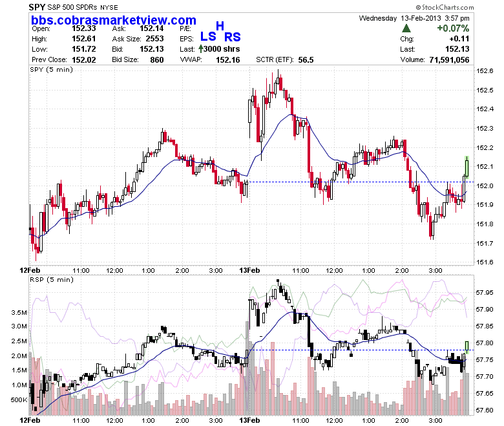The image size is (504, 426).
Task: Select the Open value 152.33
Action: tap(83, 28)
